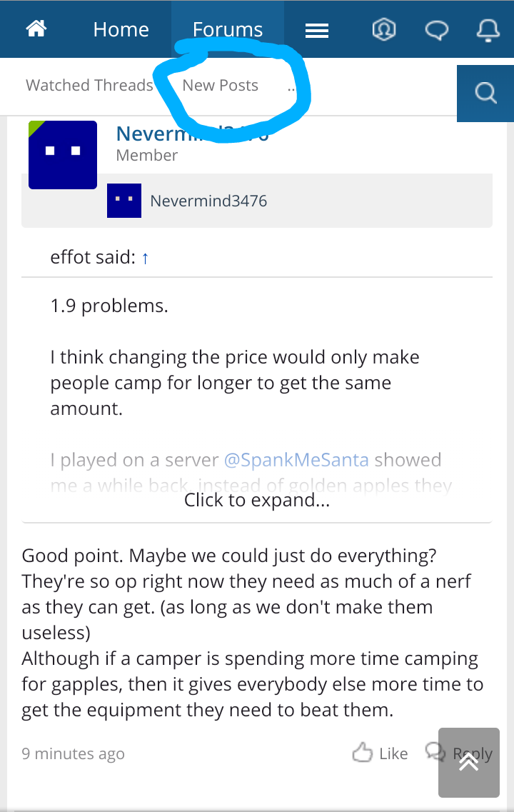514x812 pixels.
Task: Click the thumbs-up Like icon
Action: [x=363, y=753]
